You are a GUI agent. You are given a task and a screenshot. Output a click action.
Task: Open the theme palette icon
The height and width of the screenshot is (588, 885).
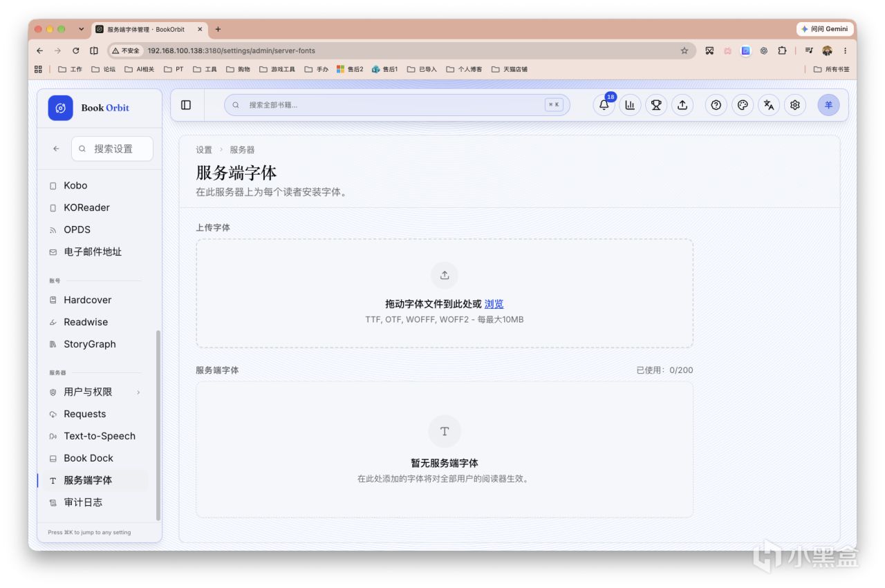[743, 105]
